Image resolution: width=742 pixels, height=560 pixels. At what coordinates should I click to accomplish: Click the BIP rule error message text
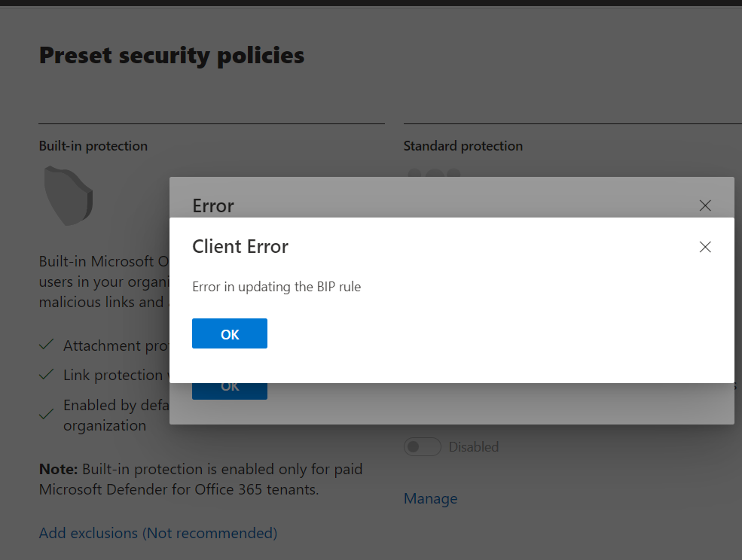(276, 287)
